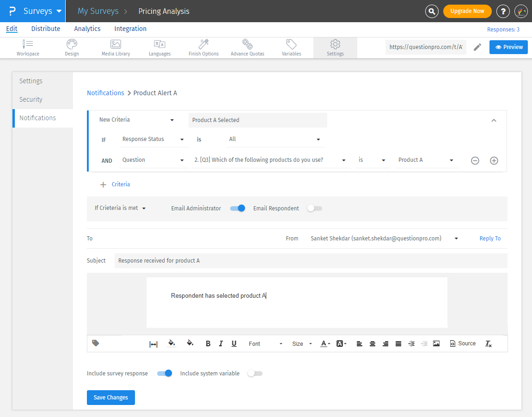Image resolution: width=532 pixels, height=417 pixels.
Task: Select Security in the left sidebar
Action: pos(31,99)
